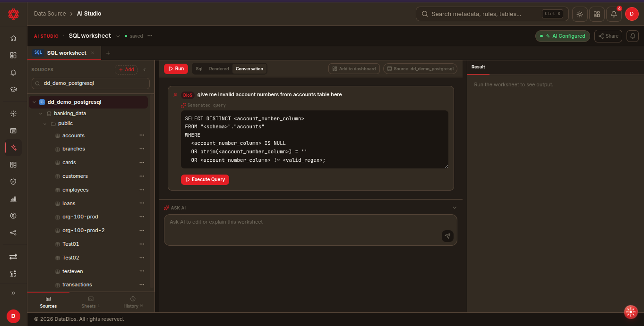Open the bar chart sidebar icon
The height and width of the screenshot is (326, 644).
pos(13,199)
